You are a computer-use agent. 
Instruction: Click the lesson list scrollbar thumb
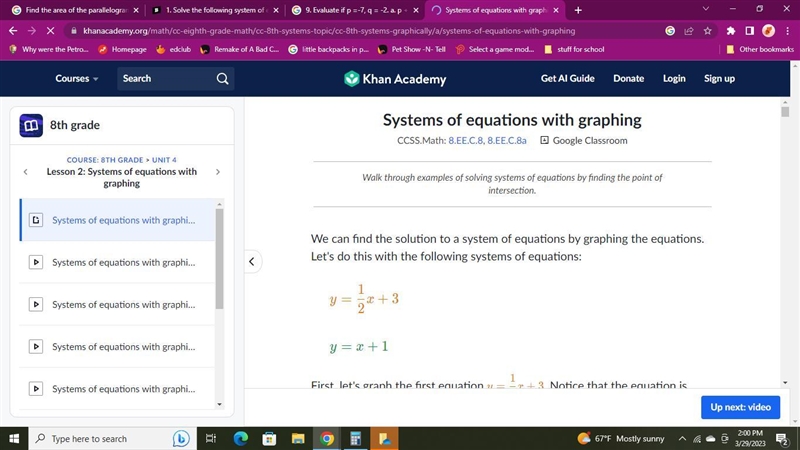(x=219, y=259)
